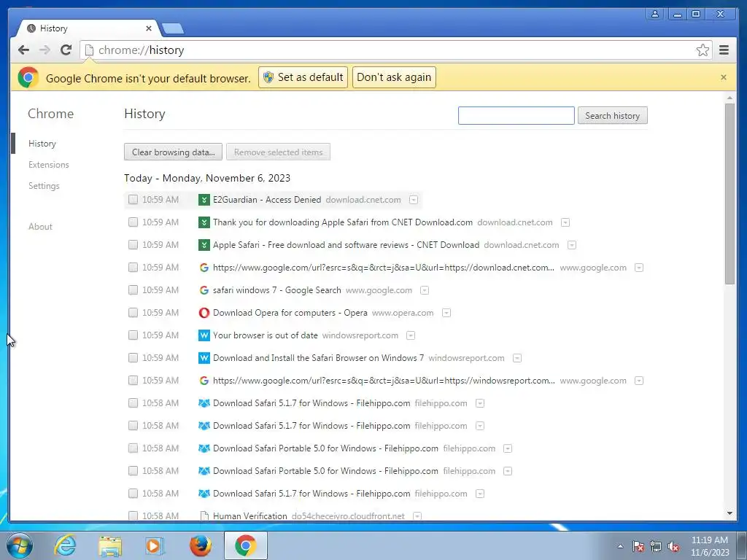Open the 'safari windows 7 - Google Search' link
The width and height of the screenshot is (747, 560).
tap(276, 290)
